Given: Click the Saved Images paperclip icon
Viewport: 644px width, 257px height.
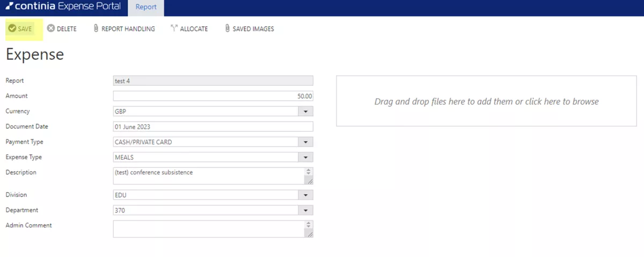Looking at the screenshot, I should coord(227,29).
